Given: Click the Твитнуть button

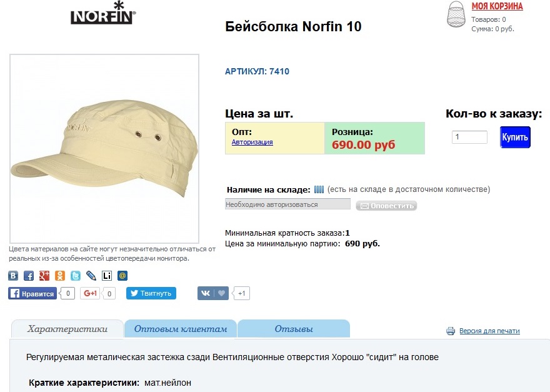Looking at the screenshot, I should 151,293.
